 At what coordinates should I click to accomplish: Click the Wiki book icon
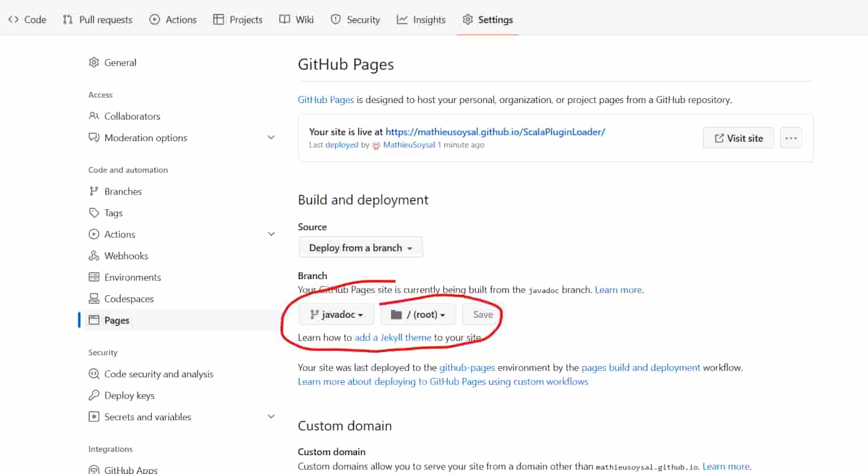click(x=285, y=20)
